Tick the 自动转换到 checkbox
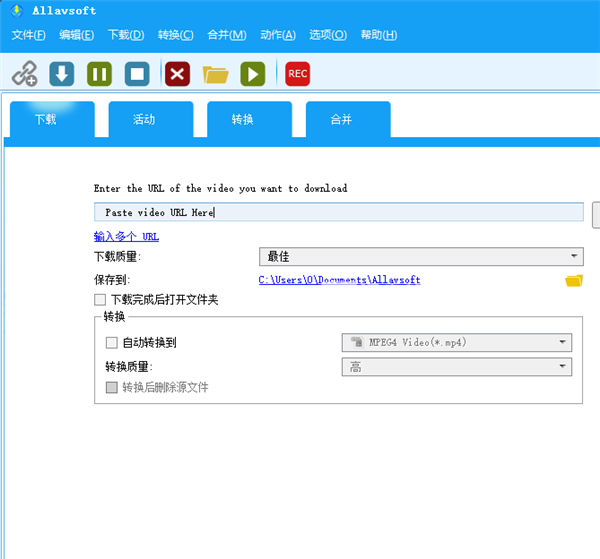 pyautogui.click(x=112, y=343)
